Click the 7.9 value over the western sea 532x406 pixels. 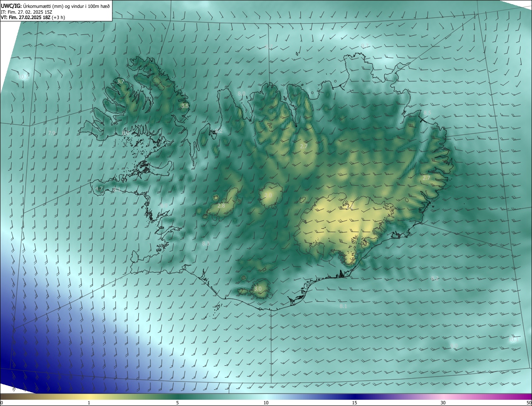[52, 133]
